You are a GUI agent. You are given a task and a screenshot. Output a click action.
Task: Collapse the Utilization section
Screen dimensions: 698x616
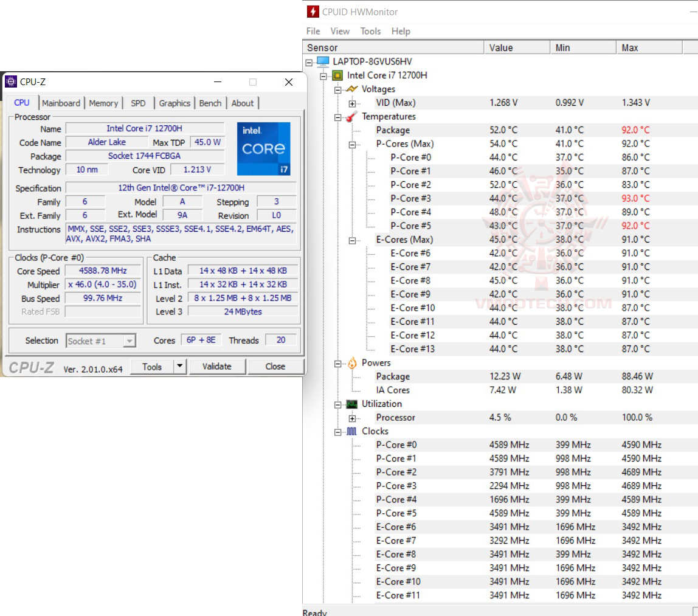click(338, 404)
